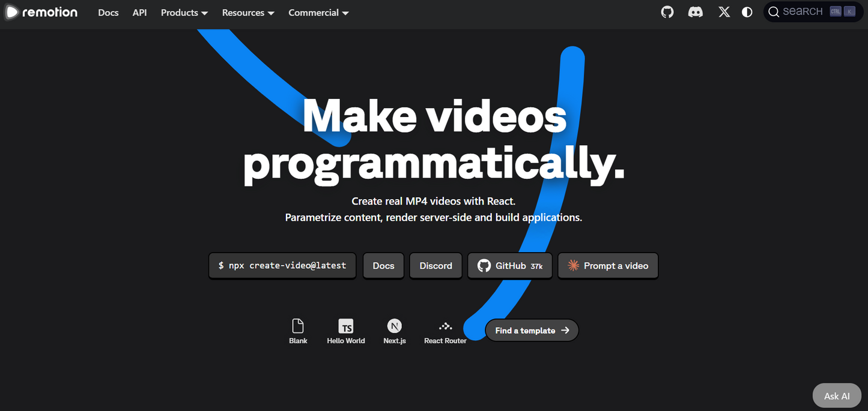
Task: Select the API menu item
Action: 139,12
